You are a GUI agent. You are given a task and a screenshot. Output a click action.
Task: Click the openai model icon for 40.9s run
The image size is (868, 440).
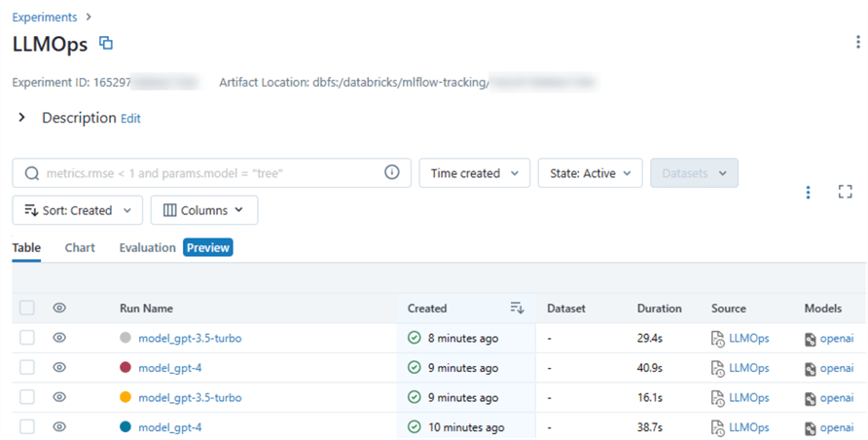point(811,369)
